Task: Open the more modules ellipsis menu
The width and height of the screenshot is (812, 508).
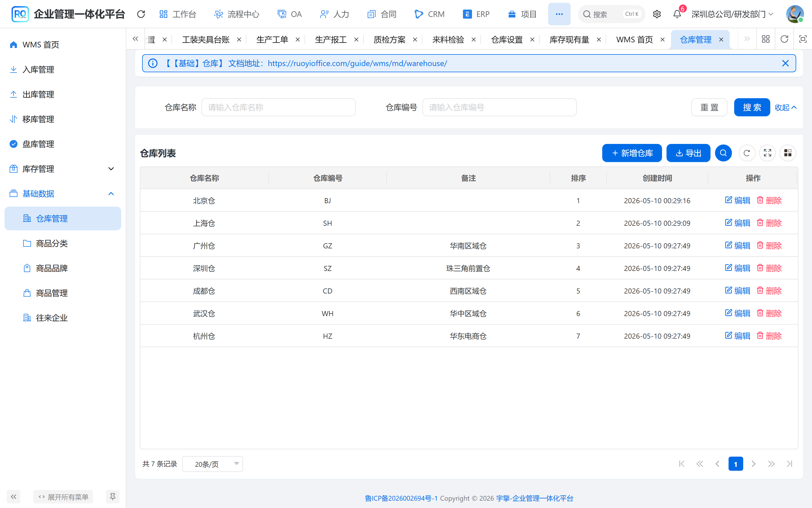Action: [559, 14]
